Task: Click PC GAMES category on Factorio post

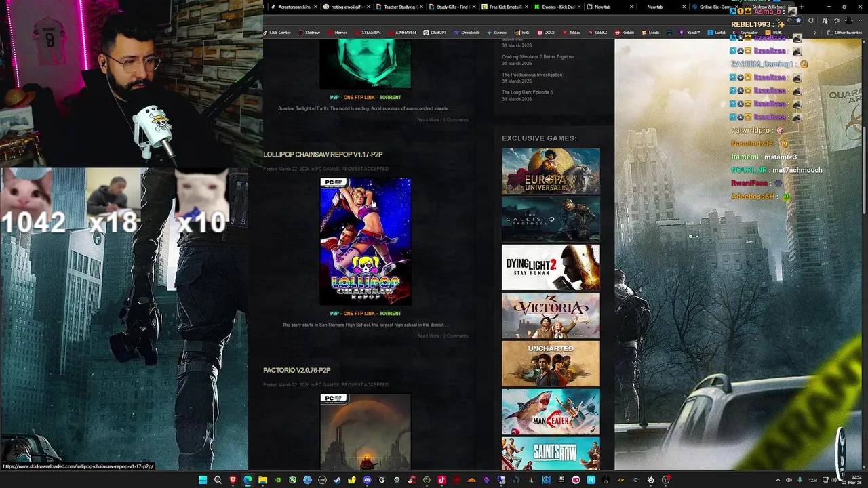Action: tap(327, 384)
